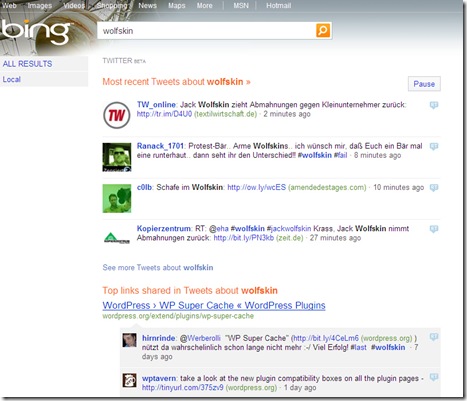The image size is (467, 401).
Task: Click #jackwolfskin hashtag link
Action: pos(289,229)
